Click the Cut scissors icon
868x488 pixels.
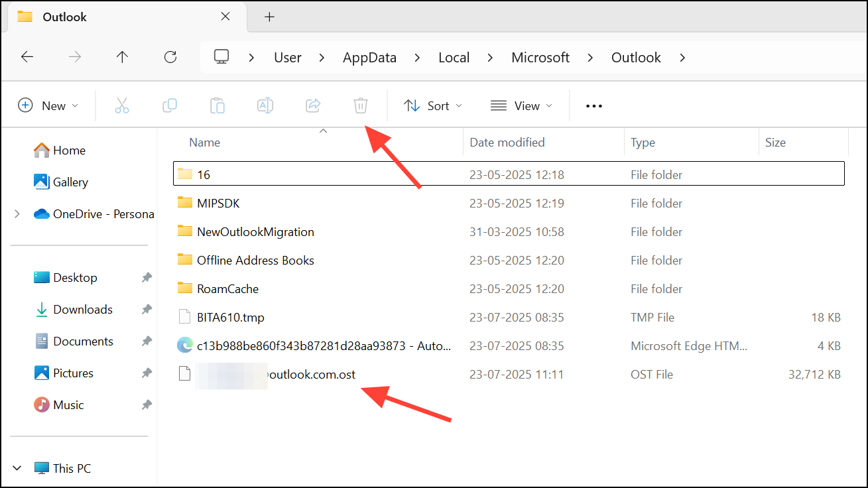(x=122, y=105)
